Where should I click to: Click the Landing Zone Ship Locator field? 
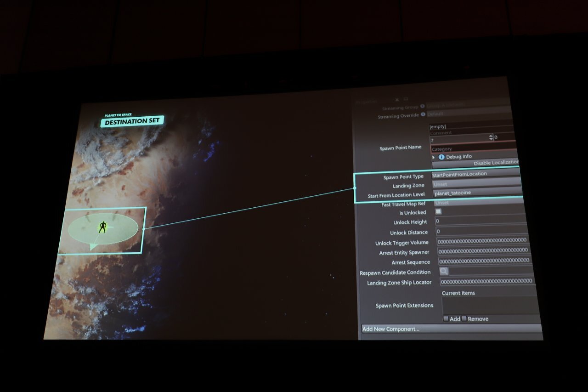(487, 281)
